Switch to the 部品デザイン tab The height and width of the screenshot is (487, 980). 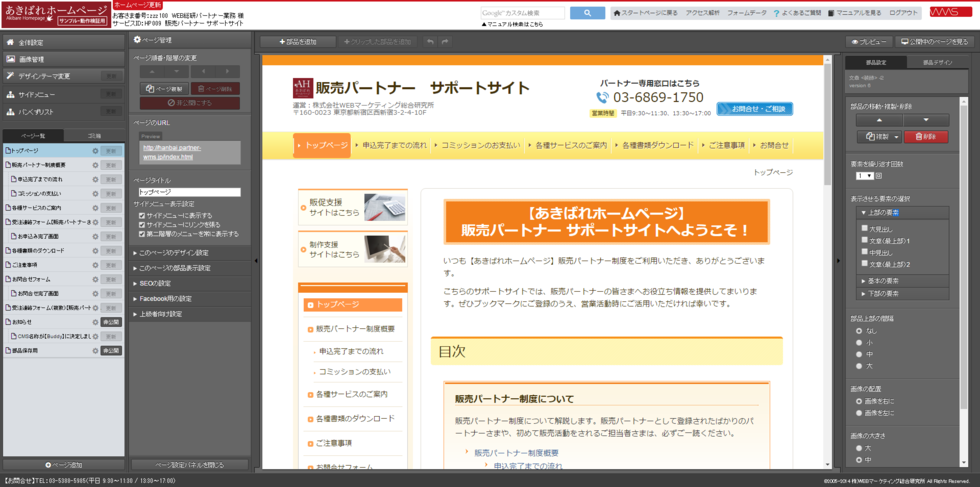coord(936,62)
